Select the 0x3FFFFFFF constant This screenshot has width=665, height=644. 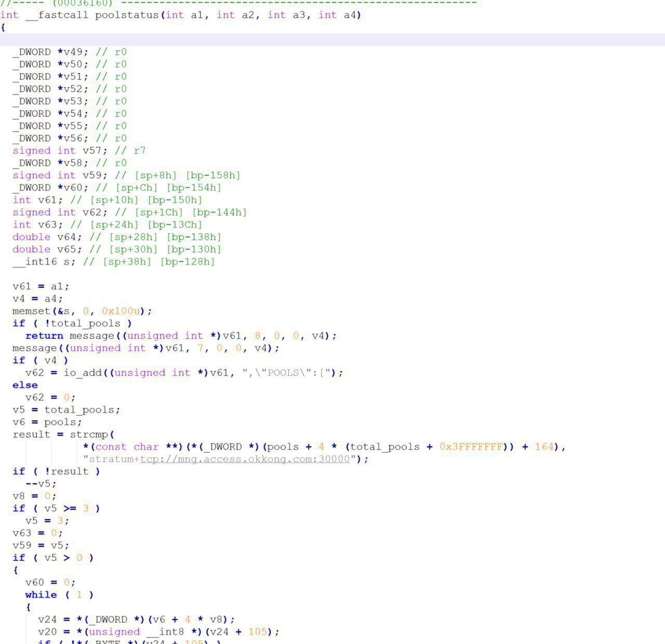point(471,447)
